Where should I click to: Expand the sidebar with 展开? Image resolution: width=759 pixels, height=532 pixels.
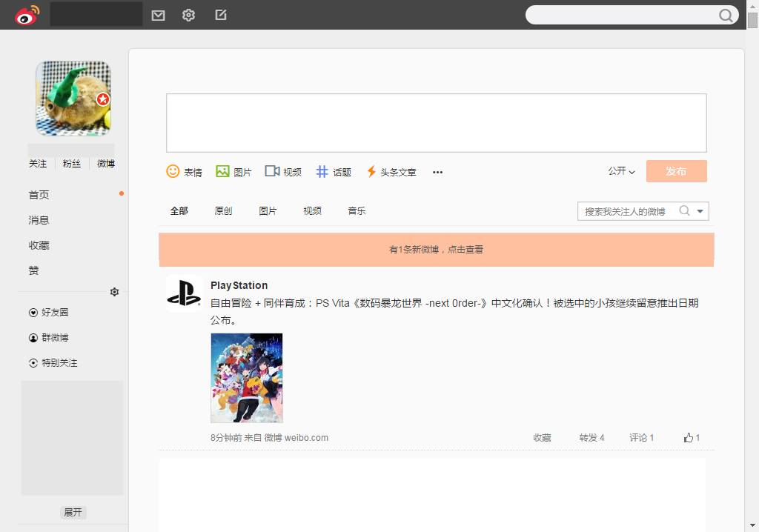(73, 512)
